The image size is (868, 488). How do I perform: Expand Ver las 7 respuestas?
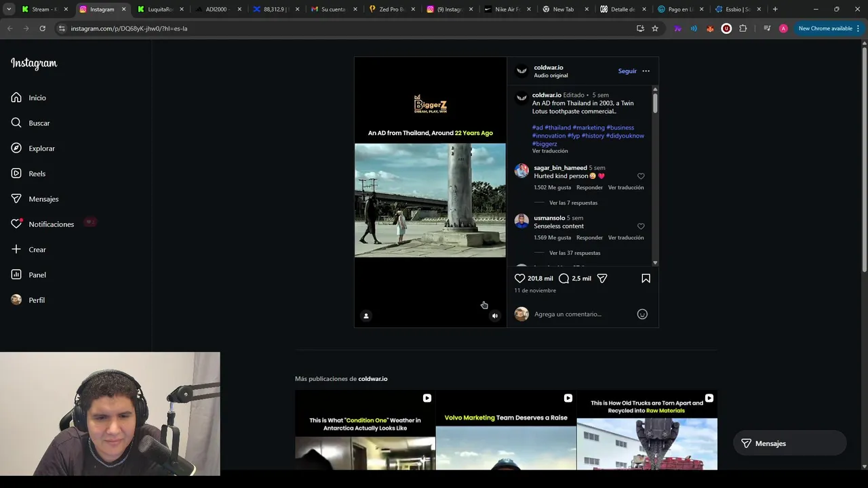point(573,203)
